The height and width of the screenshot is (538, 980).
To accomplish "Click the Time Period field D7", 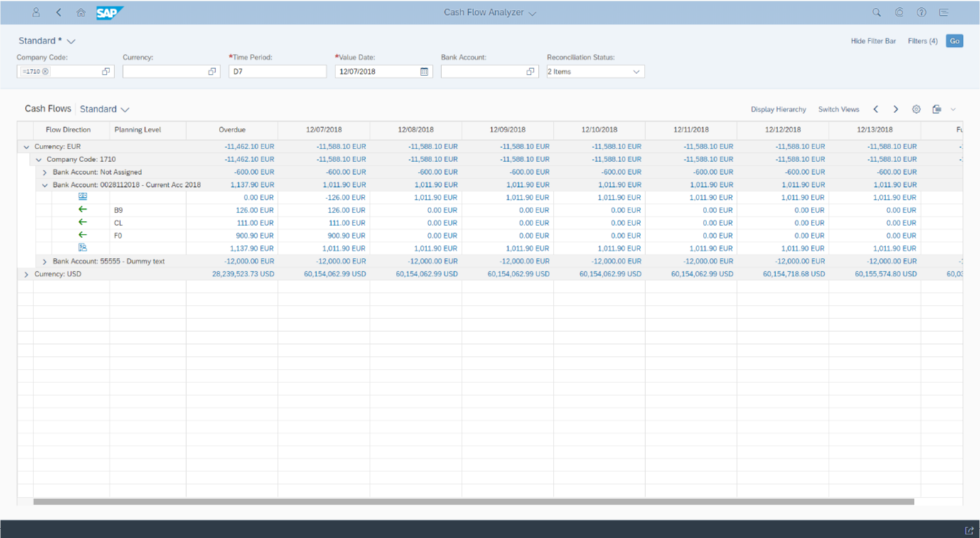I will click(x=277, y=72).
